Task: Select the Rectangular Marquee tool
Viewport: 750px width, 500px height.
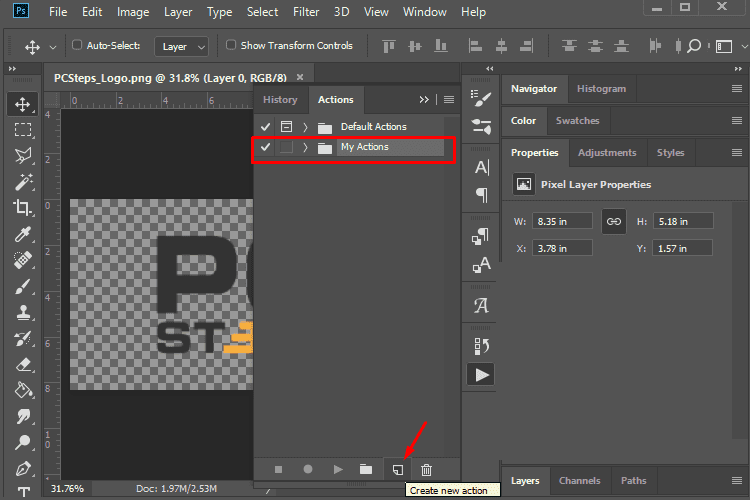Action: point(22,130)
